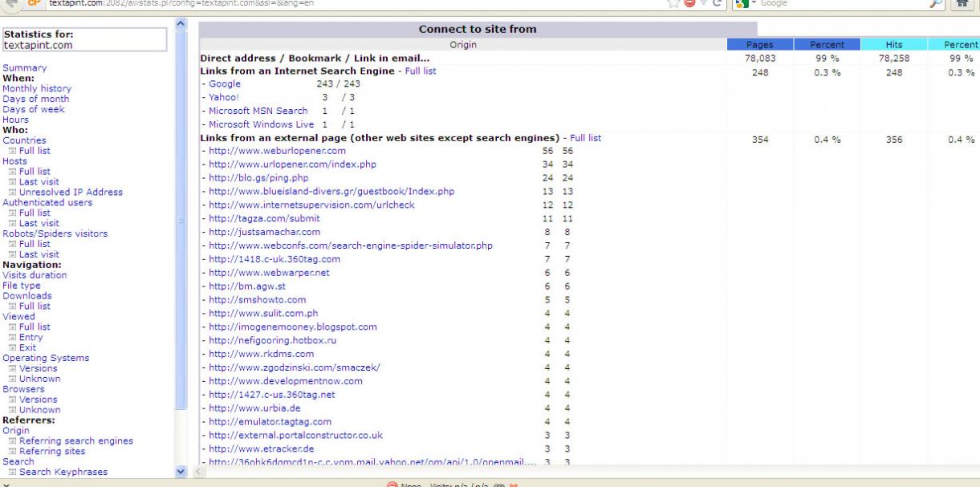Open the www.developmentnow.com link
This screenshot has width=980, height=487.
pyautogui.click(x=285, y=381)
